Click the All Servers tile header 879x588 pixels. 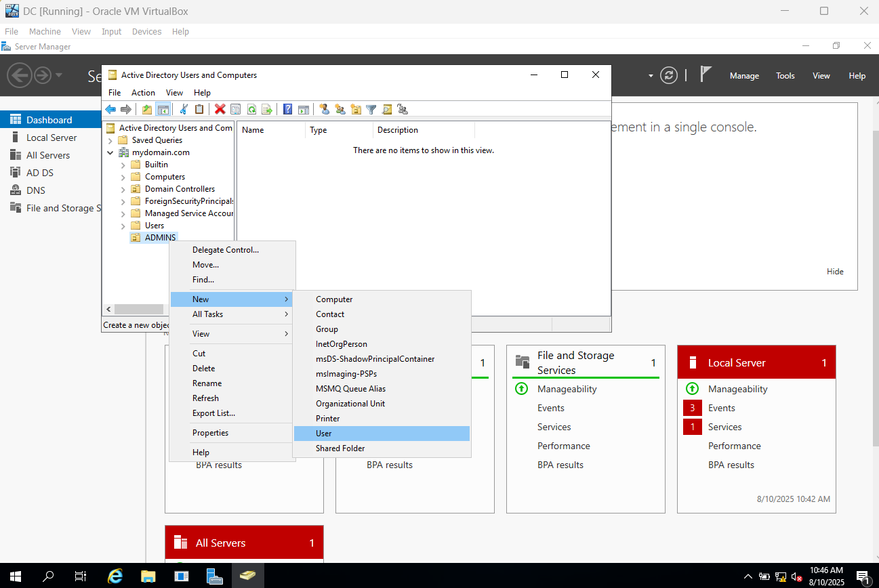(x=244, y=543)
